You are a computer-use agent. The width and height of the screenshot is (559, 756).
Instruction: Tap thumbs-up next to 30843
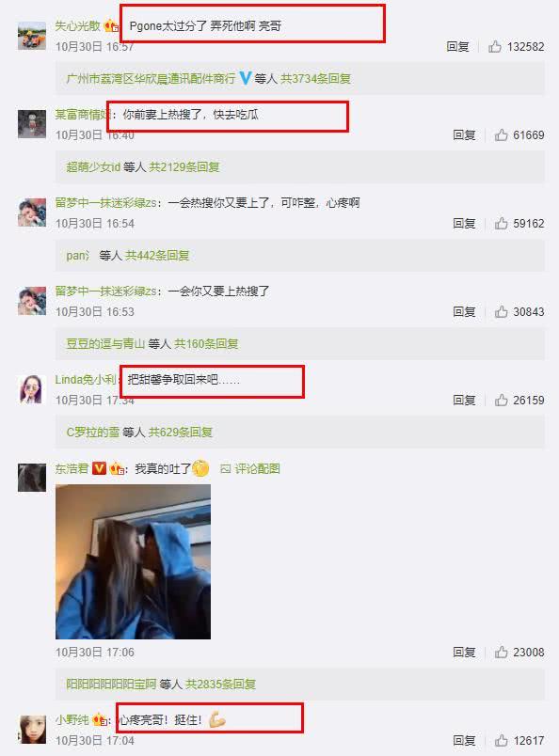(501, 312)
